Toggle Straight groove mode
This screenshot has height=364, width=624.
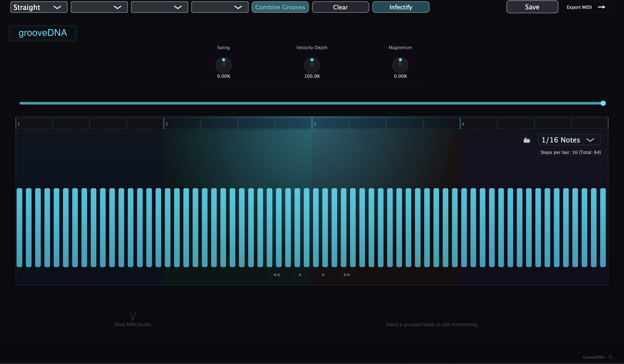point(38,7)
